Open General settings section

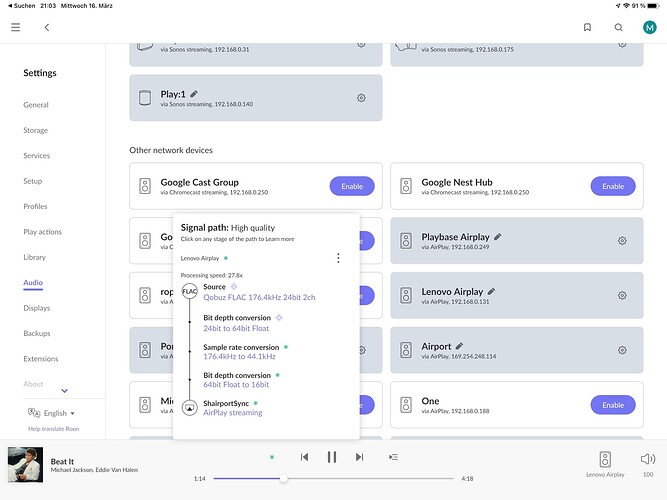[x=36, y=105]
